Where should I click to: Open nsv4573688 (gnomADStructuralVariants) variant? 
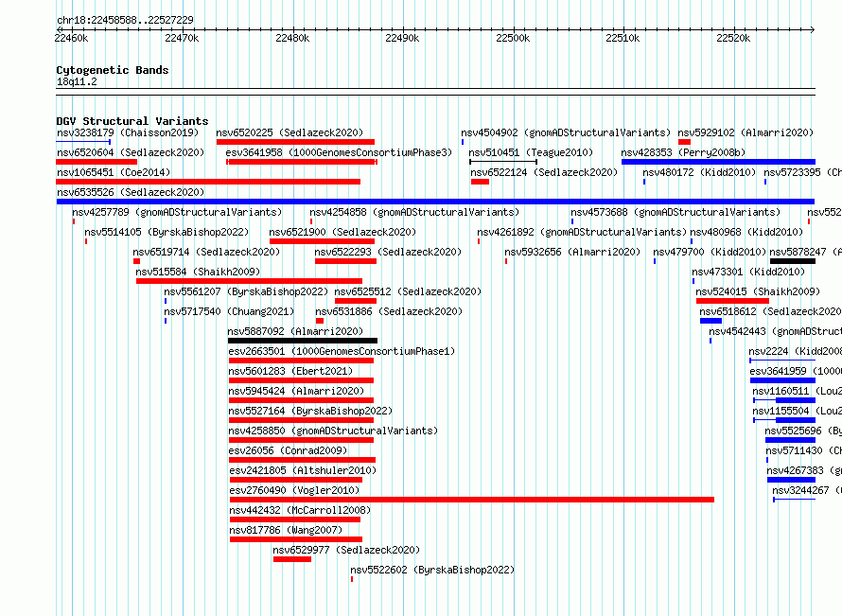[675, 212]
